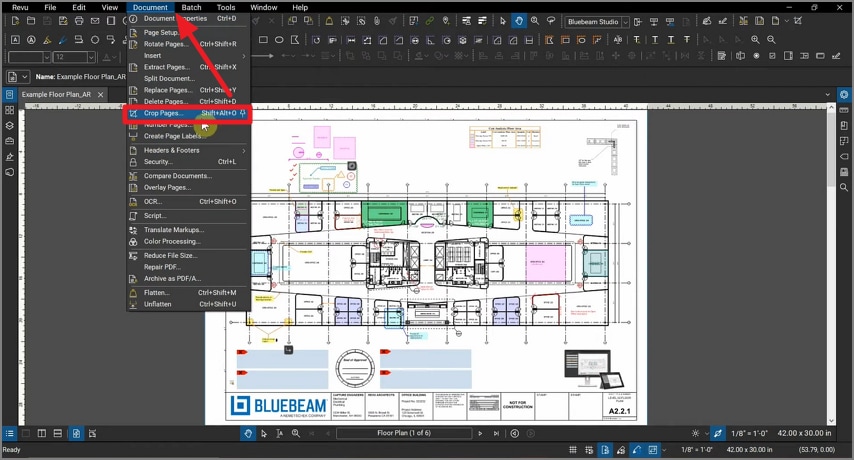Open the Tool Chest icon in left sidebar
Viewport: 854px width, 460px height.
coord(9,141)
